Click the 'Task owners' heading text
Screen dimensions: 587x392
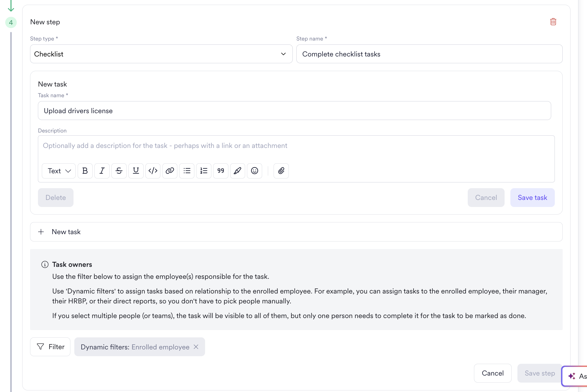click(72, 264)
